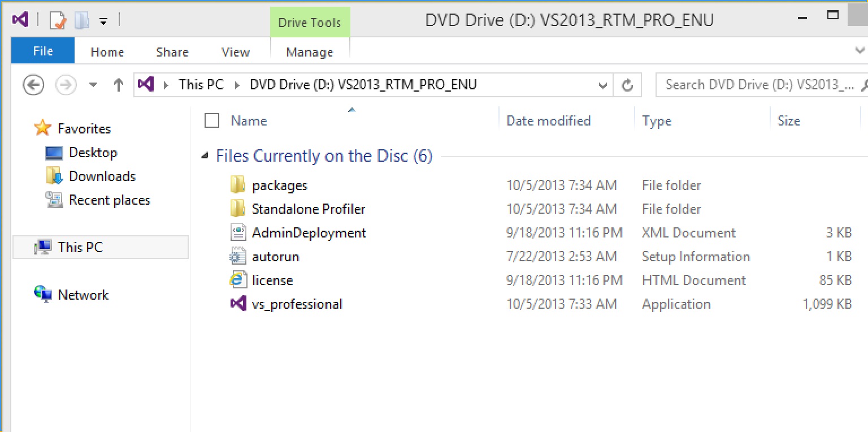This screenshot has height=432, width=868.
Task: Sort files by Date modified column
Action: [x=548, y=120]
